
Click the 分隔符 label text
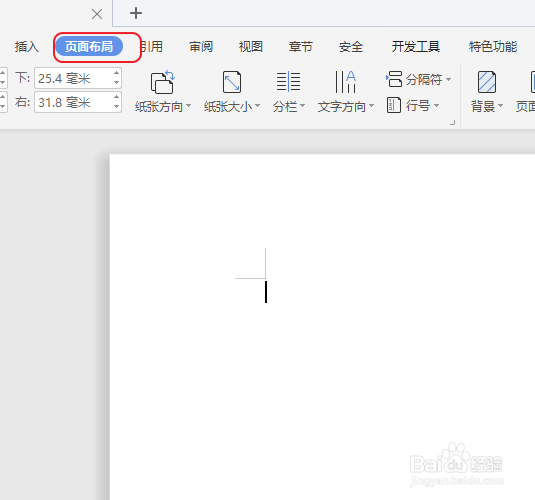point(424,80)
